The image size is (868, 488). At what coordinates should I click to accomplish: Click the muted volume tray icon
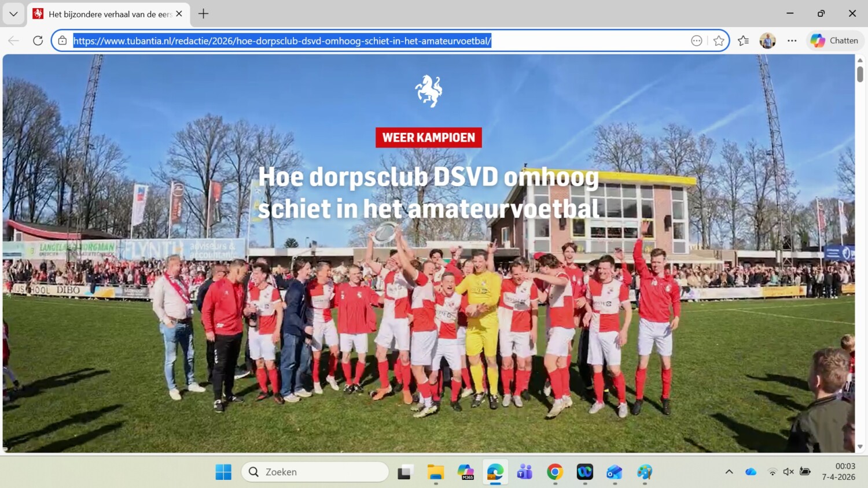[788, 472]
